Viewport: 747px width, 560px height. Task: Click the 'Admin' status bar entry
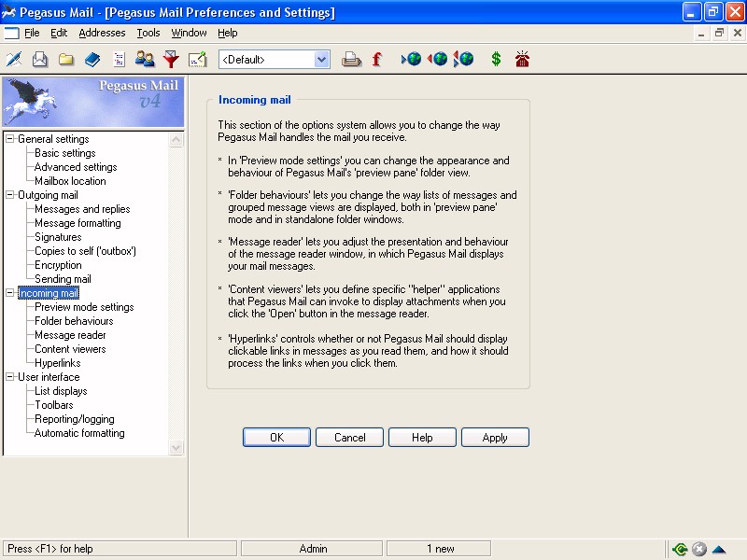coord(312,549)
